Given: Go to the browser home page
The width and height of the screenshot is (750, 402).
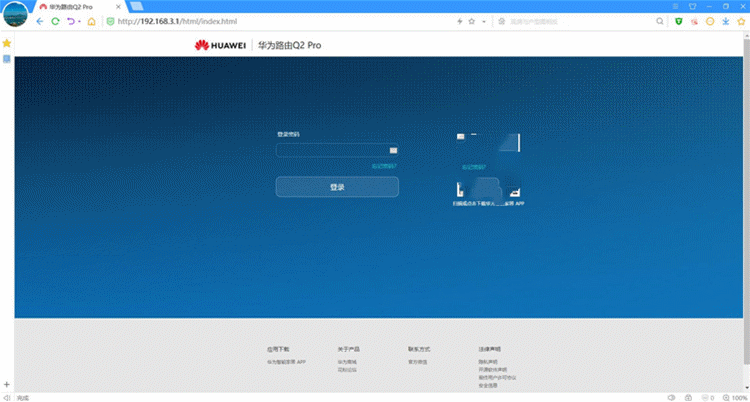Looking at the screenshot, I should click(x=92, y=21).
